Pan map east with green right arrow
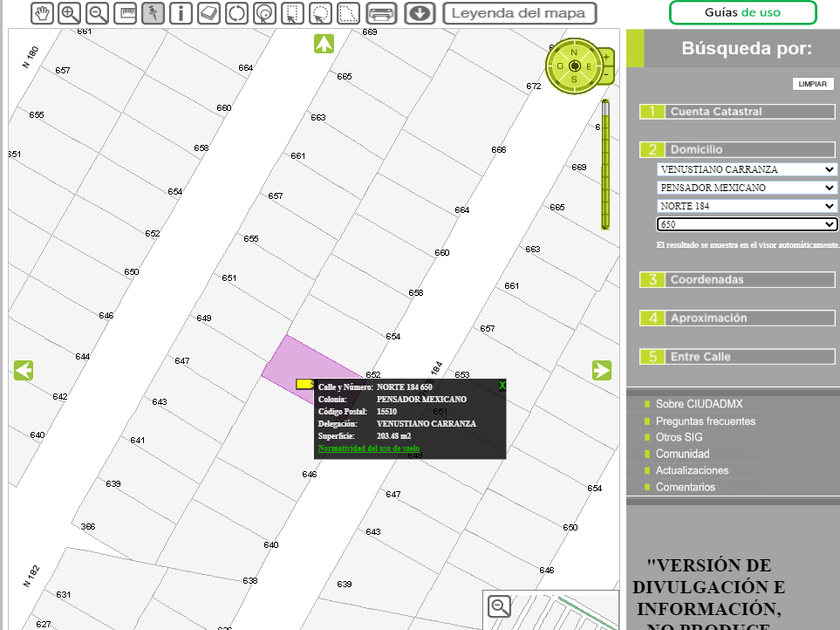This screenshot has height=630, width=840. click(601, 370)
